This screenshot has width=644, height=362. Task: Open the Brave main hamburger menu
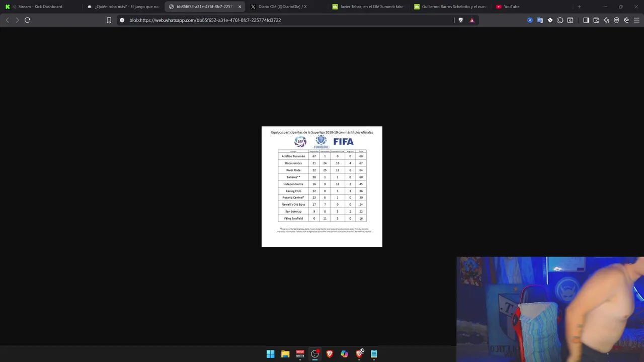636,20
